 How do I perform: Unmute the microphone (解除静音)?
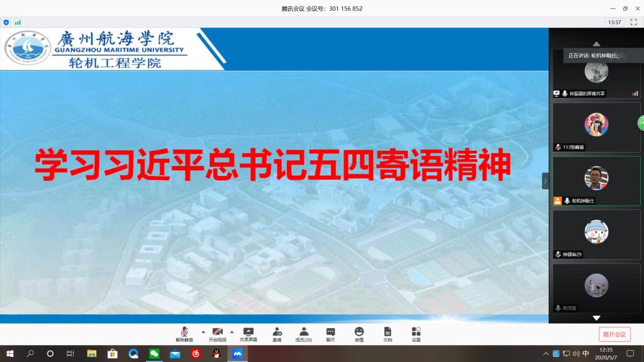(184, 334)
